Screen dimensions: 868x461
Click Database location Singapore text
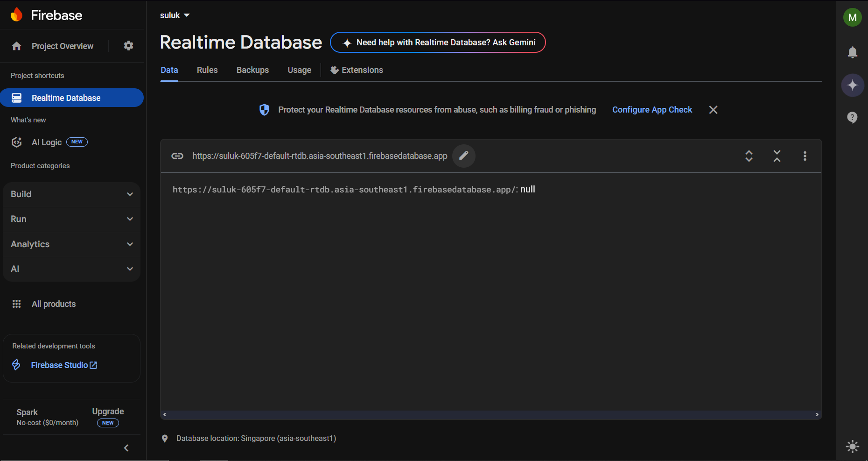pos(256,439)
